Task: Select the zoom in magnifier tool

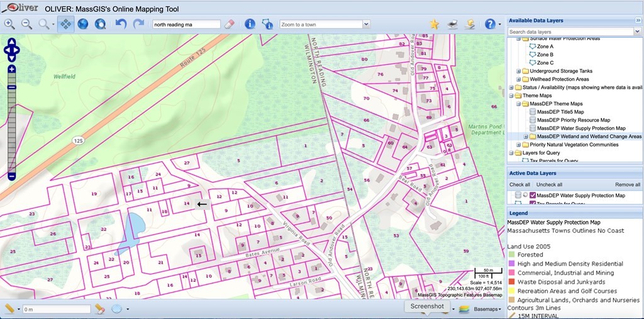Action: [x=9, y=25]
